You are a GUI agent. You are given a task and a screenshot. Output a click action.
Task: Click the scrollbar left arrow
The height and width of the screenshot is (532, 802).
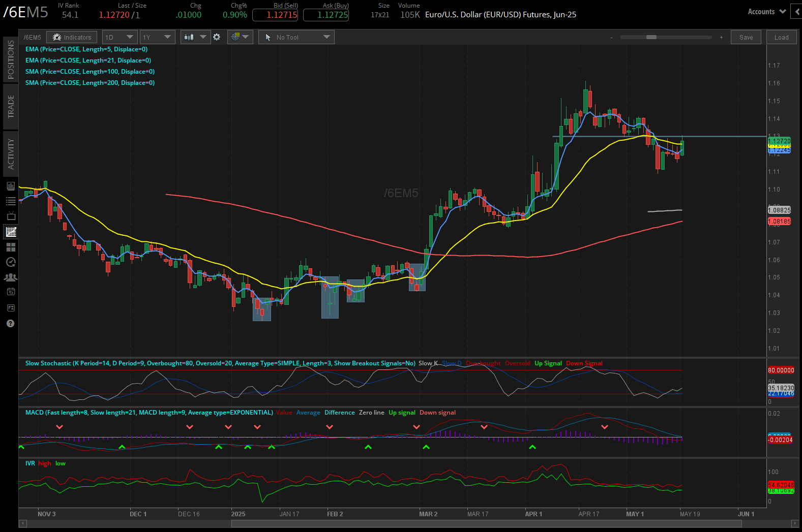click(22, 523)
